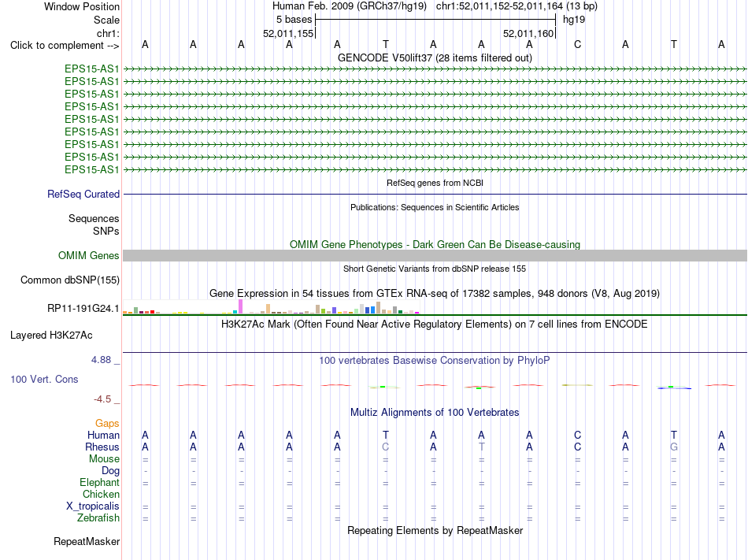Click the GTEx expression bar chart
This screenshot has width=748, height=560.
pyautogui.click(x=271, y=306)
